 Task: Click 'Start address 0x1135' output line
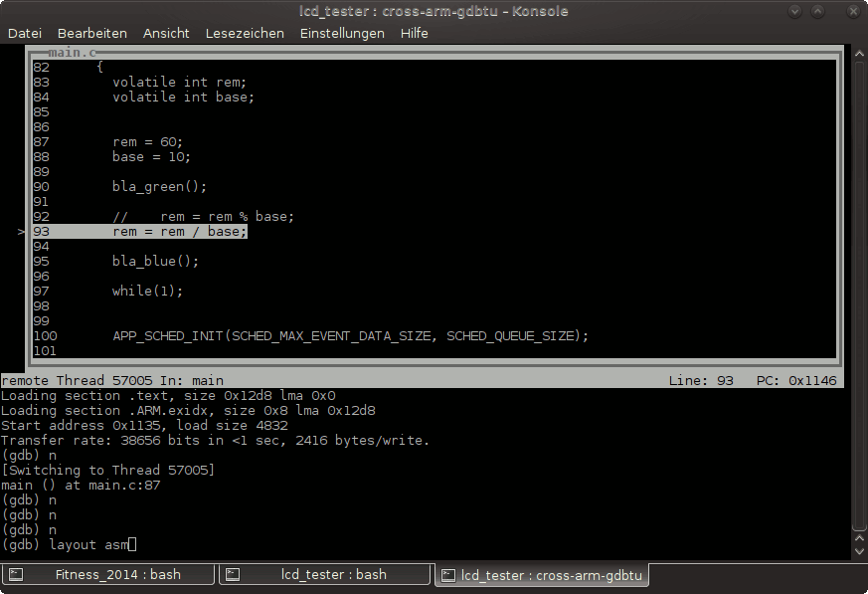pyautogui.click(x=144, y=426)
